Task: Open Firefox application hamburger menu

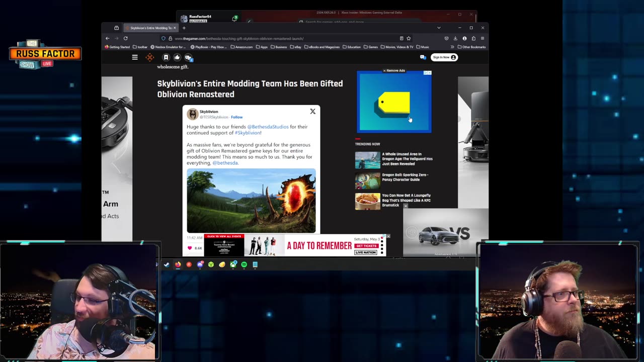Action: coord(482,38)
